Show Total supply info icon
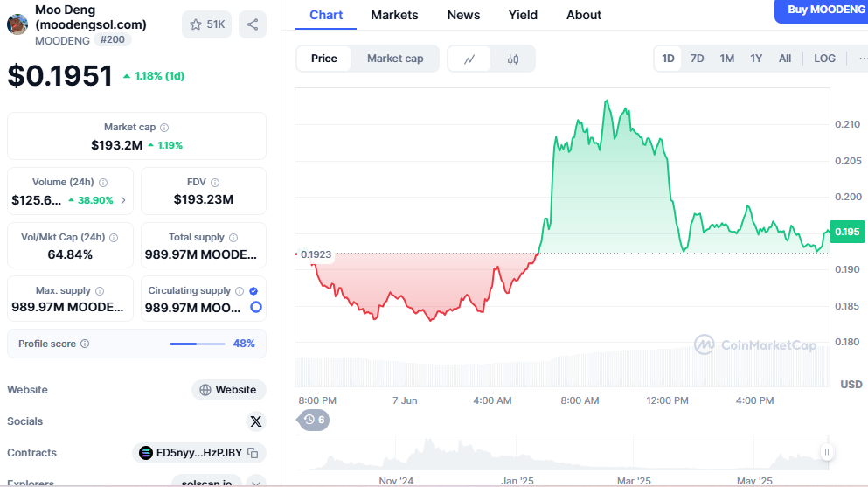Screen dimensions: 868x487 tap(233, 238)
